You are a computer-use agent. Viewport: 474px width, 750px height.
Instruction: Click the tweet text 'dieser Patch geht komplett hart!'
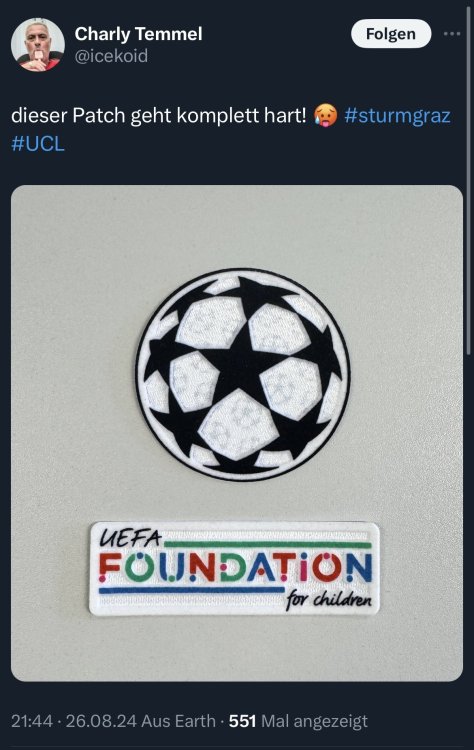click(158, 116)
